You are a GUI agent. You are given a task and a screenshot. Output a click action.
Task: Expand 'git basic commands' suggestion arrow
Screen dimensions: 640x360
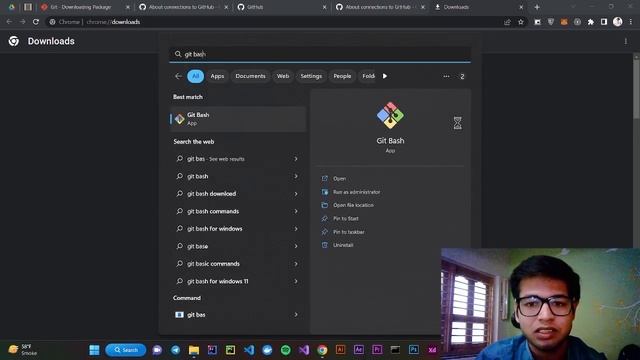[x=296, y=264]
